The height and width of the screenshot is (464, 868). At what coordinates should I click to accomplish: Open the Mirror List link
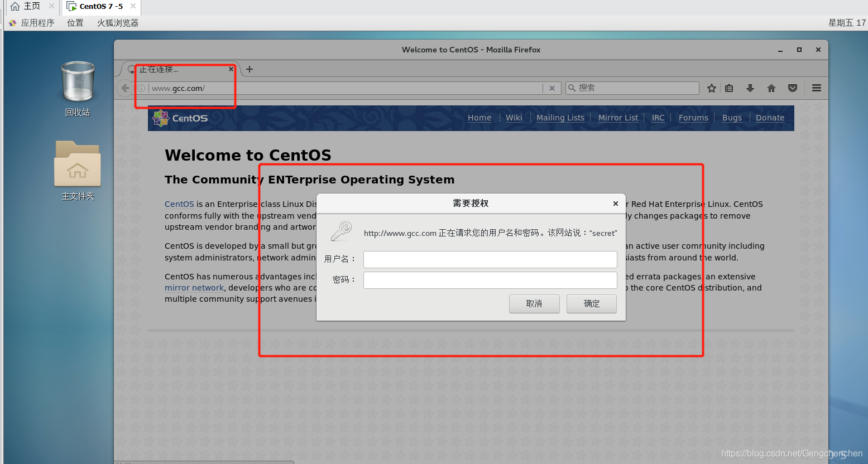618,118
